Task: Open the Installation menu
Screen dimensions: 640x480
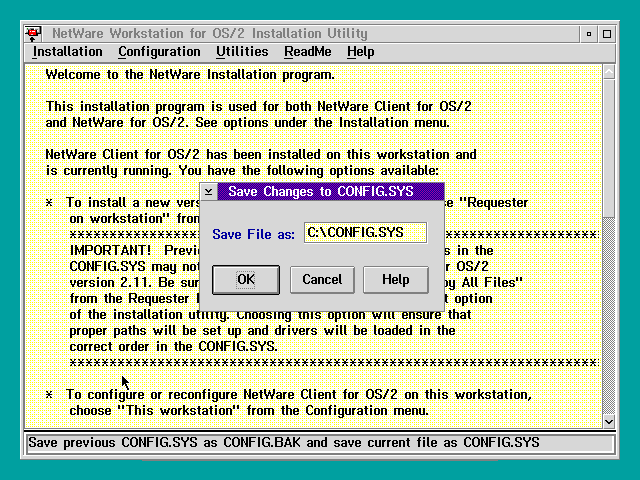Action: tap(67, 52)
